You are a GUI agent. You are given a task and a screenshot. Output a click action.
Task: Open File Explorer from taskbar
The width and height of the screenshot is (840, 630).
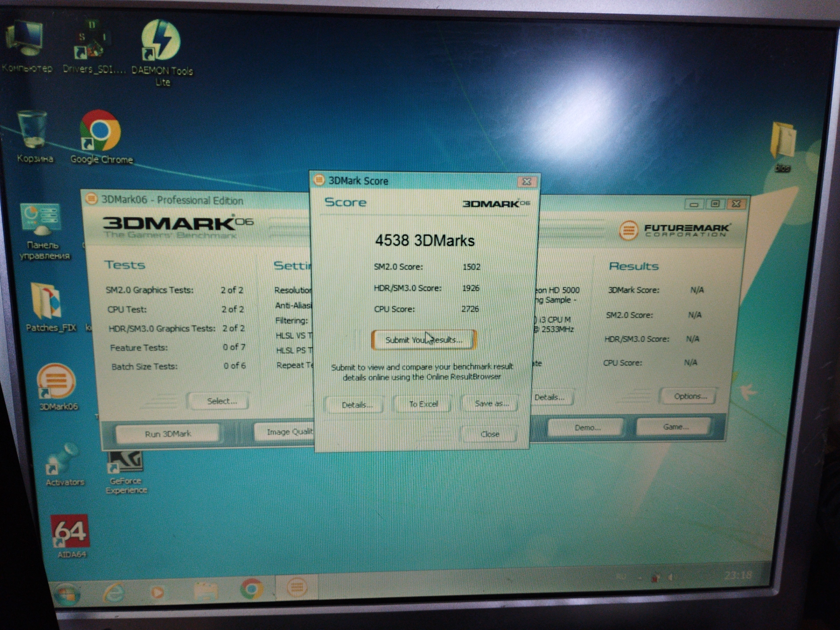[206, 591]
